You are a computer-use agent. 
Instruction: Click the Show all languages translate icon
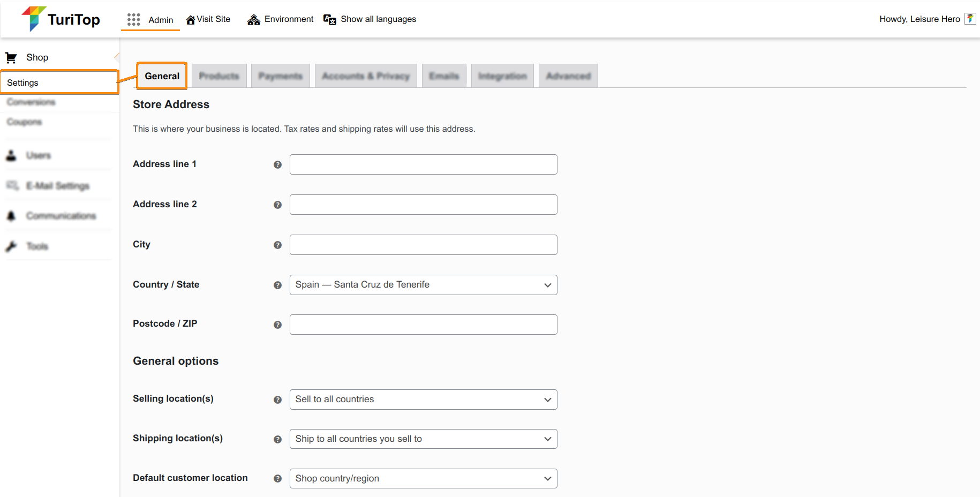click(330, 20)
